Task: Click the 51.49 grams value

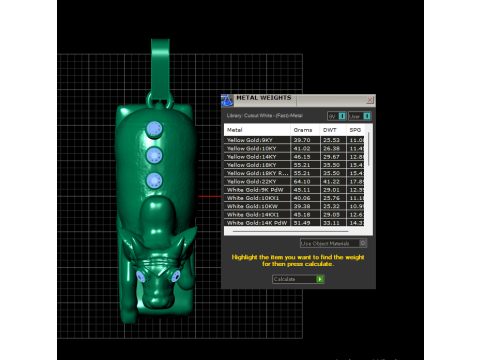Action: point(302,223)
